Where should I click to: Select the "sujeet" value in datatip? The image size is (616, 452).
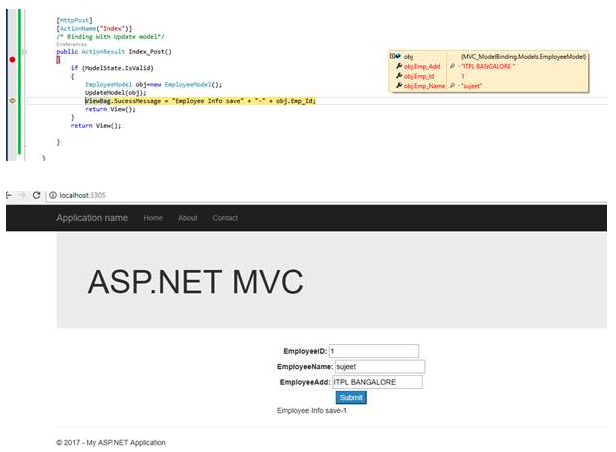click(472, 86)
